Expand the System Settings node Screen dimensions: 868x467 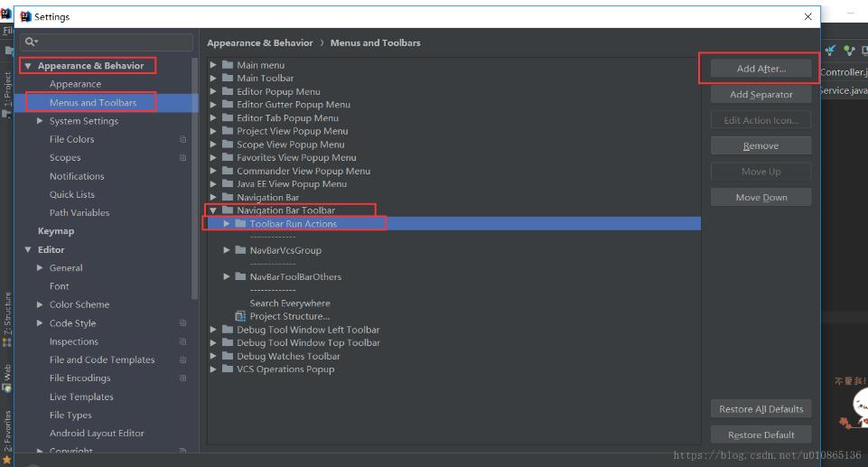[40, 121]
